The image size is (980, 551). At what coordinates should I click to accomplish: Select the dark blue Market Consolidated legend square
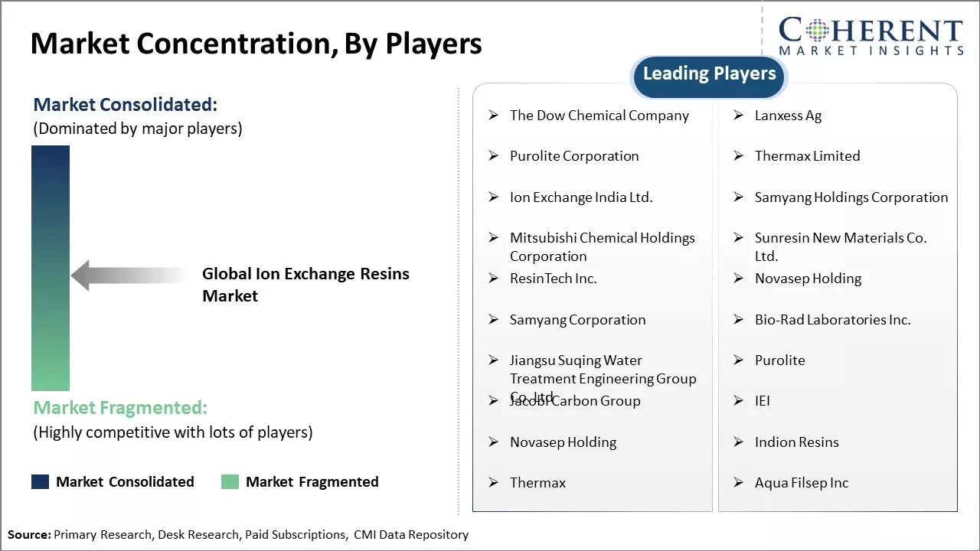click(39, 481)
